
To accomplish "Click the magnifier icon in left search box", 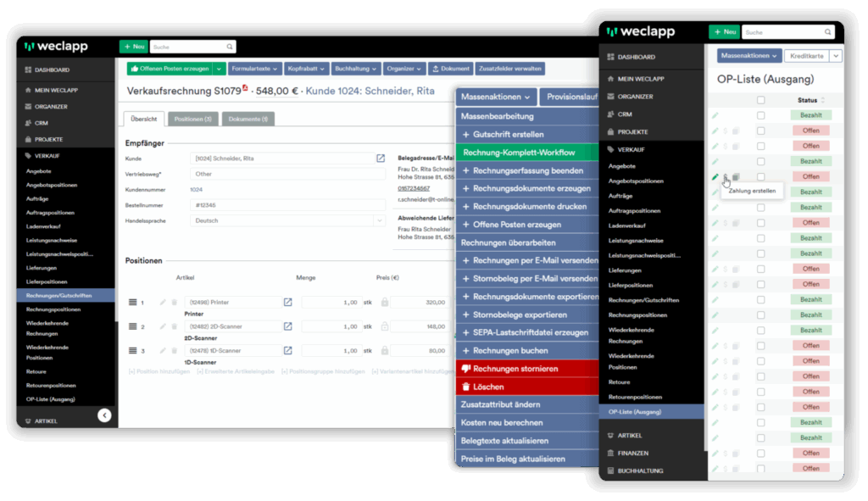I will (230, 47).
